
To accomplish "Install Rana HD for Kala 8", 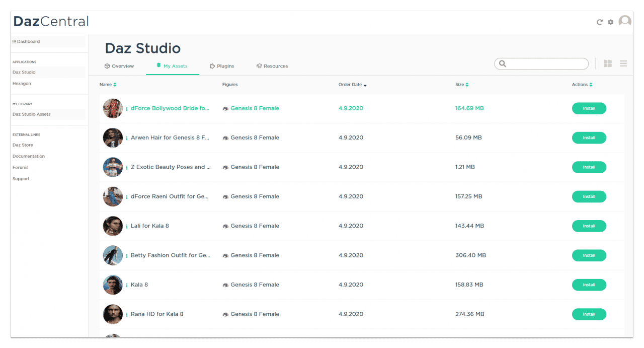I will pyautogui.click(x=589, y=314).
